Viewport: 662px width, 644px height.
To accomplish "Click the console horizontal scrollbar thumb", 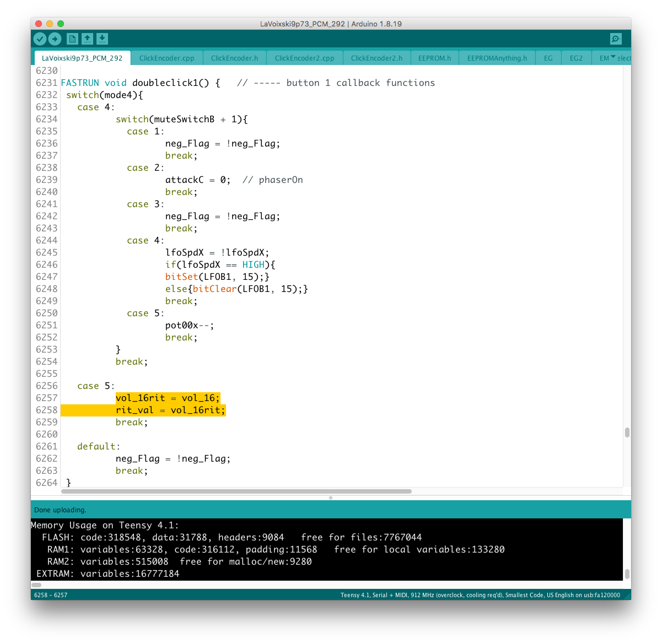I will [36, 585].
